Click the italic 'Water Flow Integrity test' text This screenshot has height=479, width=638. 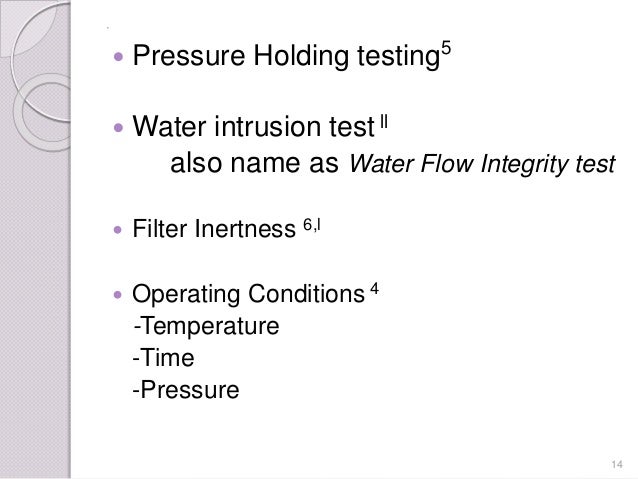(x=482, y=164)
